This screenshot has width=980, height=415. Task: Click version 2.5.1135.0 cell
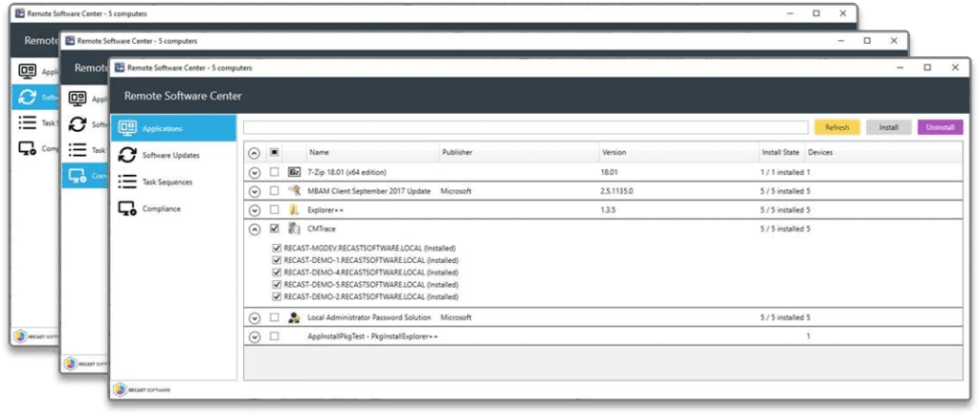[617, 191]
